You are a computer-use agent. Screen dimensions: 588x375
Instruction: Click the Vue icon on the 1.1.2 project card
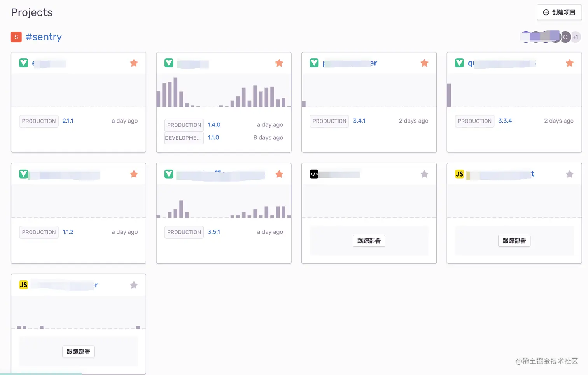[24, 174]
